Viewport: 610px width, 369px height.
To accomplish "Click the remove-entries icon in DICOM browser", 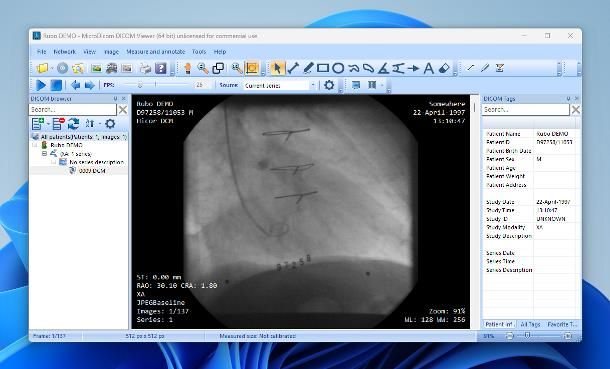I will [59, 124].
